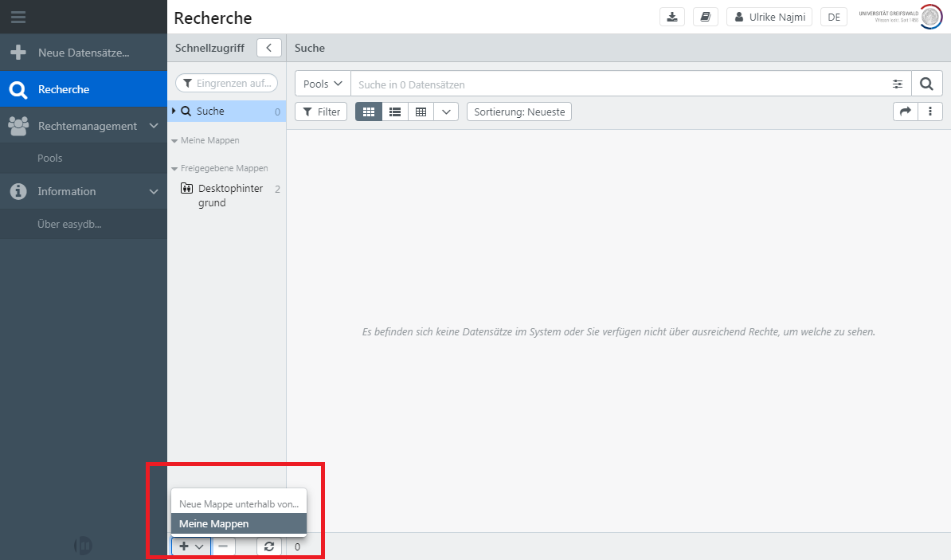951x560 pixels.
Task: Collapse the Rechtemanagement section
Action: click(x=154, y=126)
